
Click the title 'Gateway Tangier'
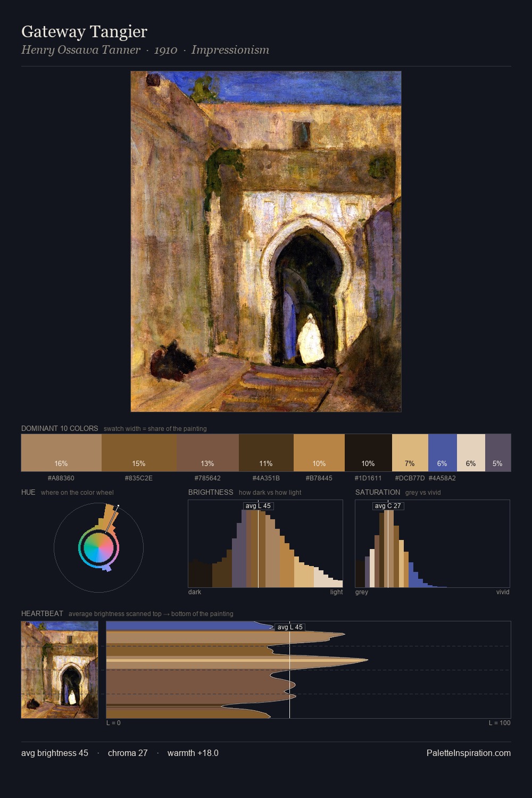(84, 31)
